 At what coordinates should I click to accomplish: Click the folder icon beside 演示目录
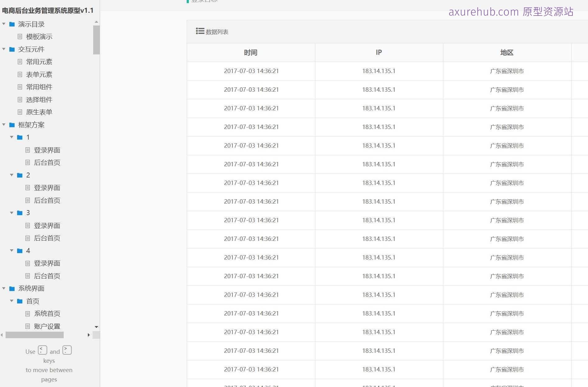click(x=12, y=24)
